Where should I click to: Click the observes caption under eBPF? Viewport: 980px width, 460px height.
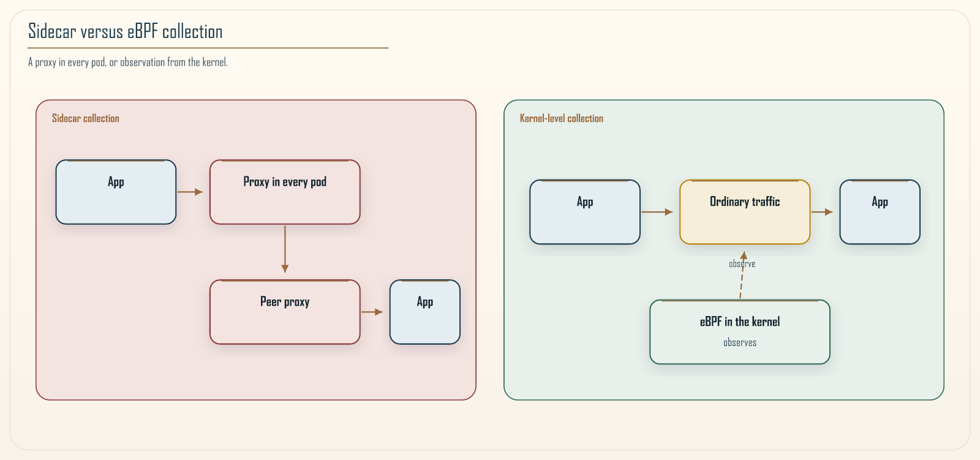pos(740,342)
